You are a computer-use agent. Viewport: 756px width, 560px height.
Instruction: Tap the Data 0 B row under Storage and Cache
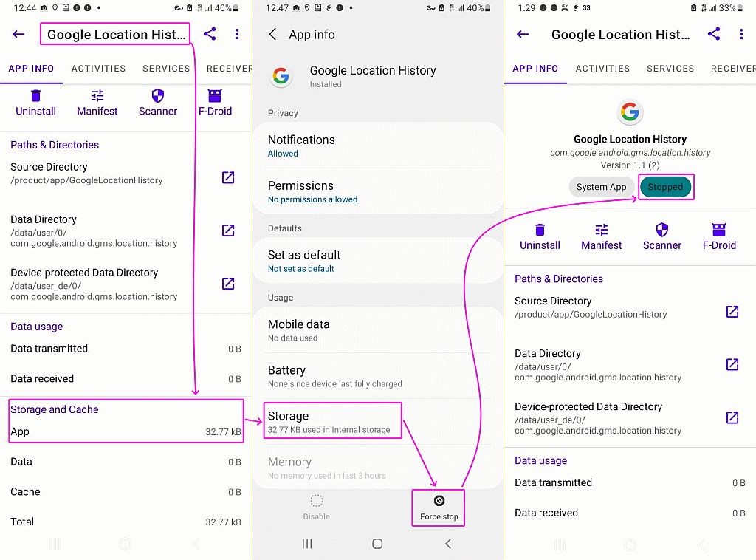126,462
